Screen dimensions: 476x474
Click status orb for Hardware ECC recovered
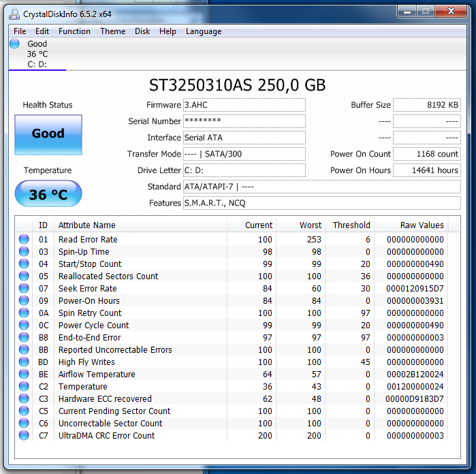(x=24, y=398)
